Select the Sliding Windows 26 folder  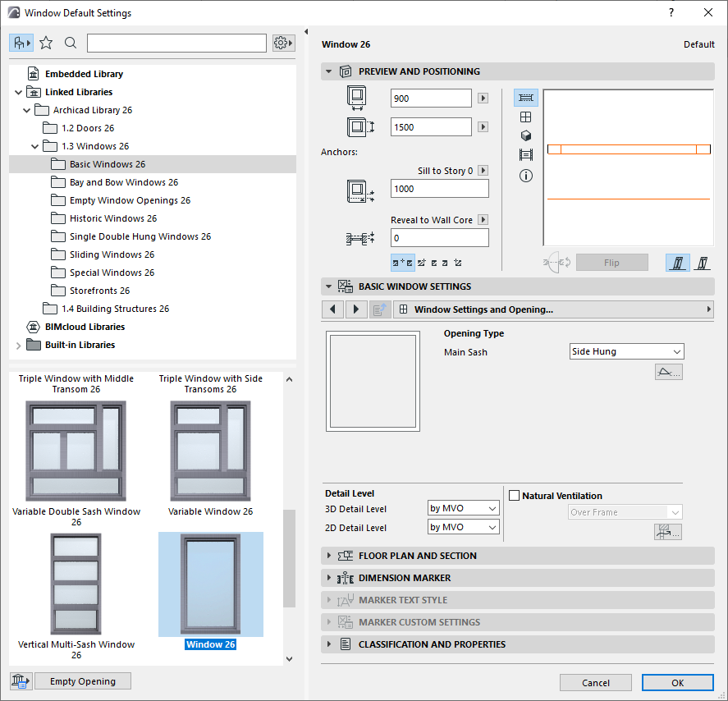112,254
